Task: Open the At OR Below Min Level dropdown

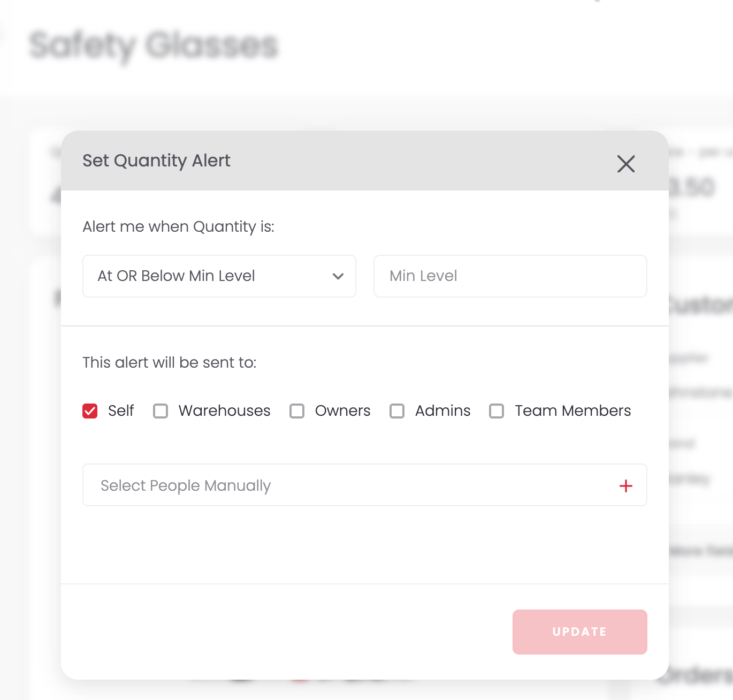Action: [x=219, y=276]
